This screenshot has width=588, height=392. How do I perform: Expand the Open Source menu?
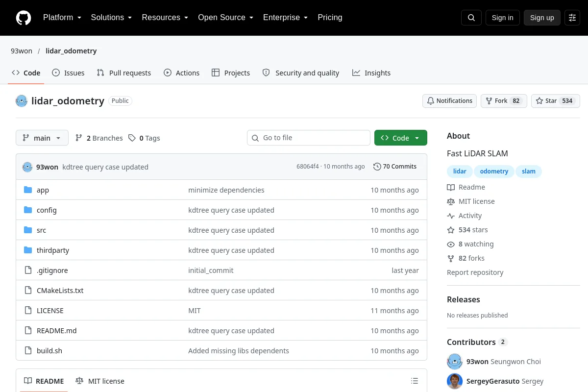point(226,18)
